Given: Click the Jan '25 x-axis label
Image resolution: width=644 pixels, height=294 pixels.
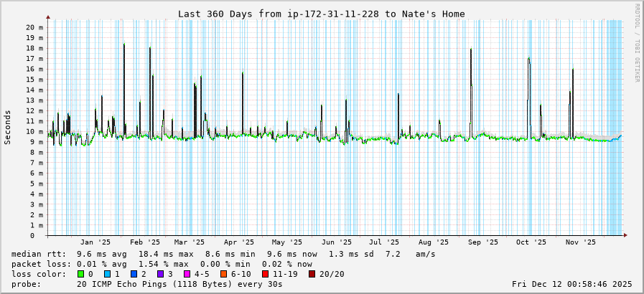Looking at the screenshot, I should (x=95, y=242).
